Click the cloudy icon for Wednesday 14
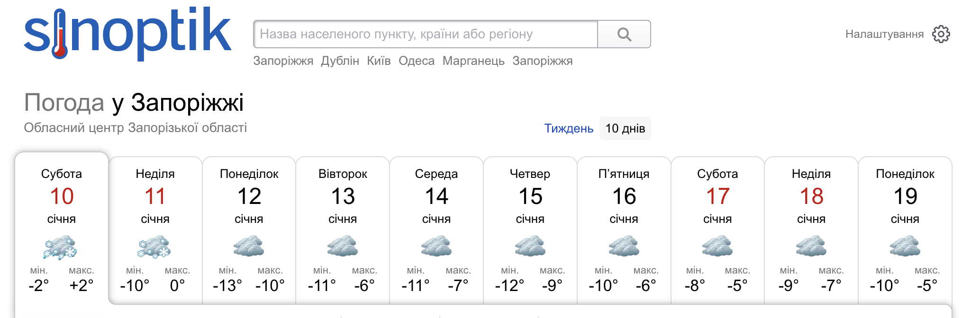The image size is (980, 318). 436,246
